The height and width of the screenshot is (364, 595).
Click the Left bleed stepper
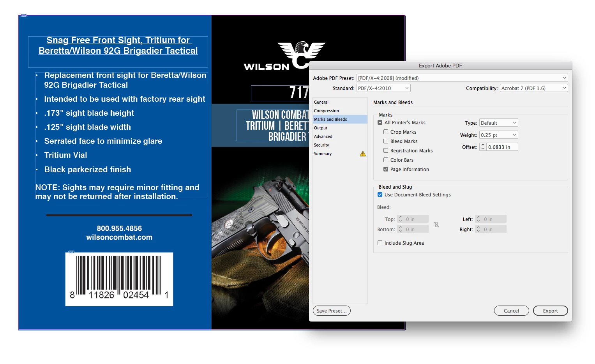point(478,219)
